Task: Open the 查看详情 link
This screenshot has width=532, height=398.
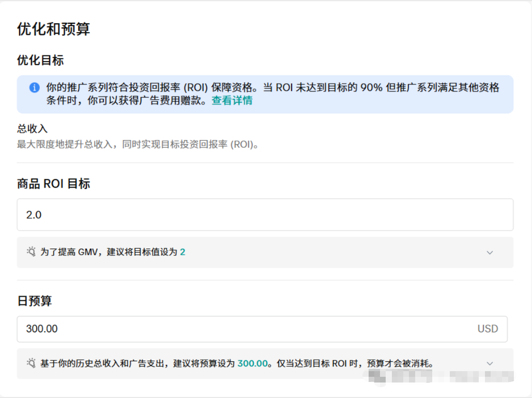Action: pyautogui.click(x=232, y=100)
